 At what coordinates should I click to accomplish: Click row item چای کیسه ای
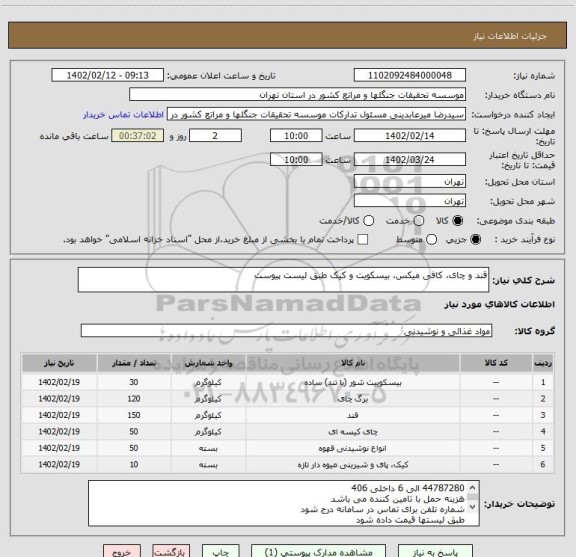[x=353, y=432]
